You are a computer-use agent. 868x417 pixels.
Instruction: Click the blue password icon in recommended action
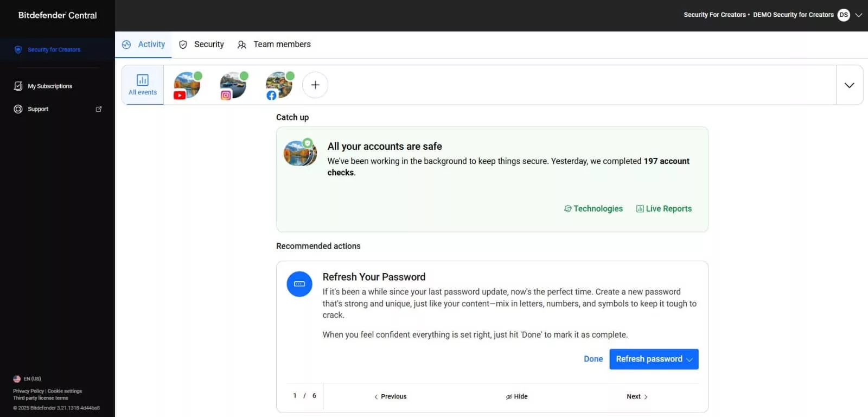tap(299, 284)
